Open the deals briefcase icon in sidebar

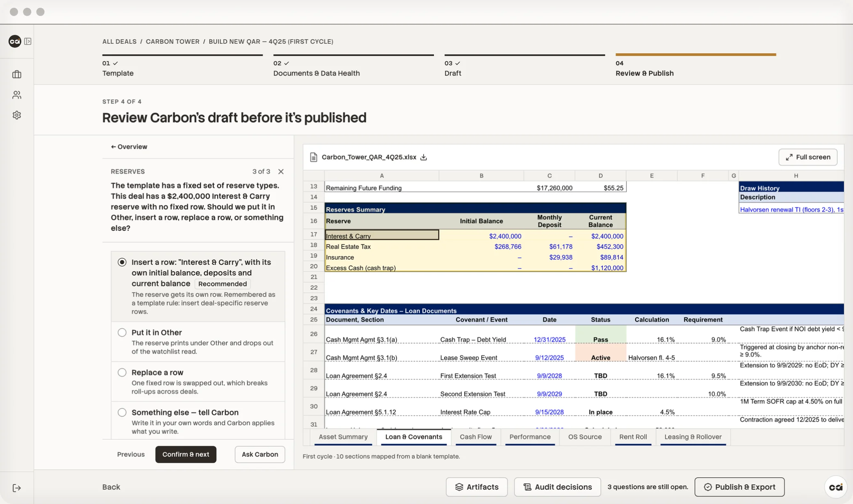click(17, 74)
